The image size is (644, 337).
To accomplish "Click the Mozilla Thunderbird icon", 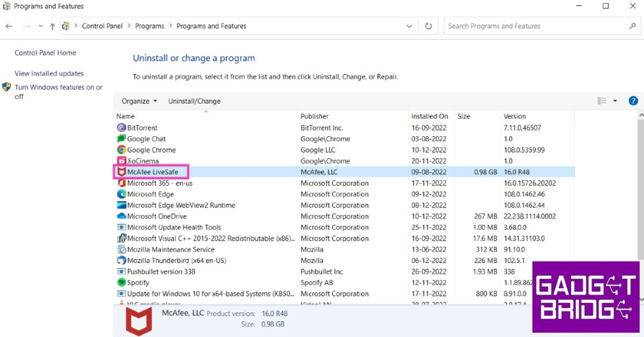I will click(x=121, y=260).
